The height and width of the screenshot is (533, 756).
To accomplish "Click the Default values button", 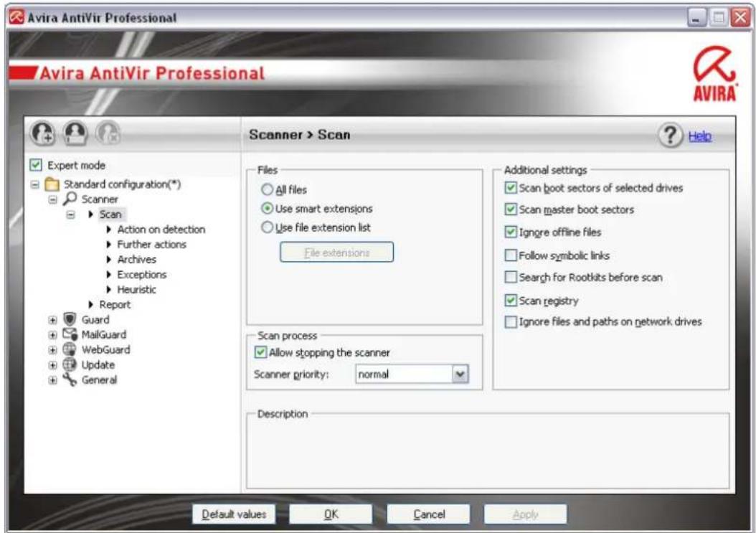I will pos(234,514).
